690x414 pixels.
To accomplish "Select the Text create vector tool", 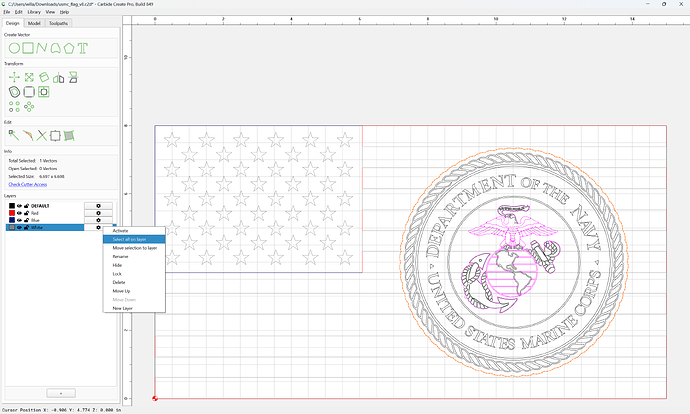I will tap(83, 48).
